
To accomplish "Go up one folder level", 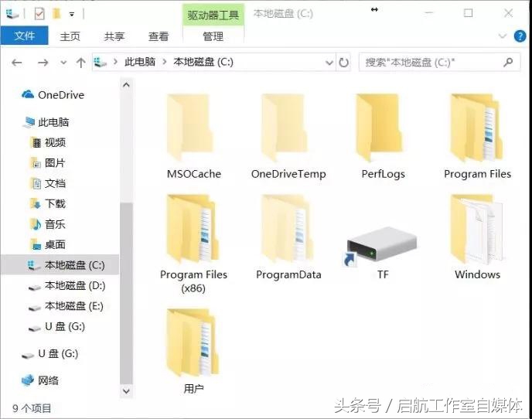I will (x=80, y=63).
